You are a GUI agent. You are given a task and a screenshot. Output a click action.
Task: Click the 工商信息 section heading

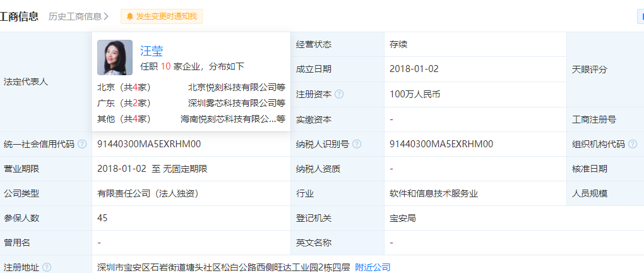20,16
